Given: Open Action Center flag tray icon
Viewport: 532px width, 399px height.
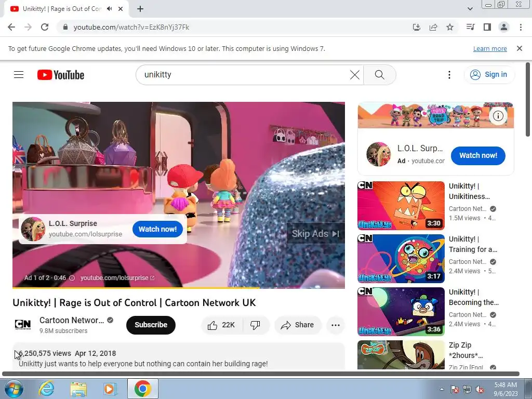Looking at the screenshot, I should pos(455,389).
